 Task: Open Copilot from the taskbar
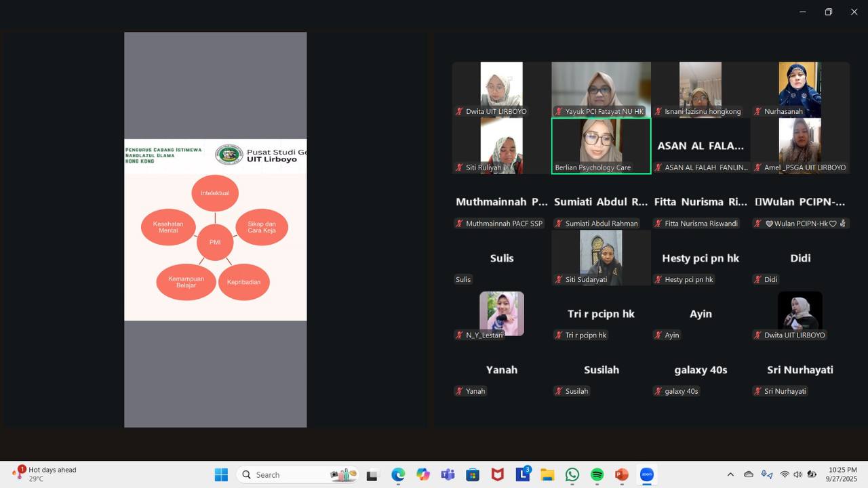pos(423,474)
